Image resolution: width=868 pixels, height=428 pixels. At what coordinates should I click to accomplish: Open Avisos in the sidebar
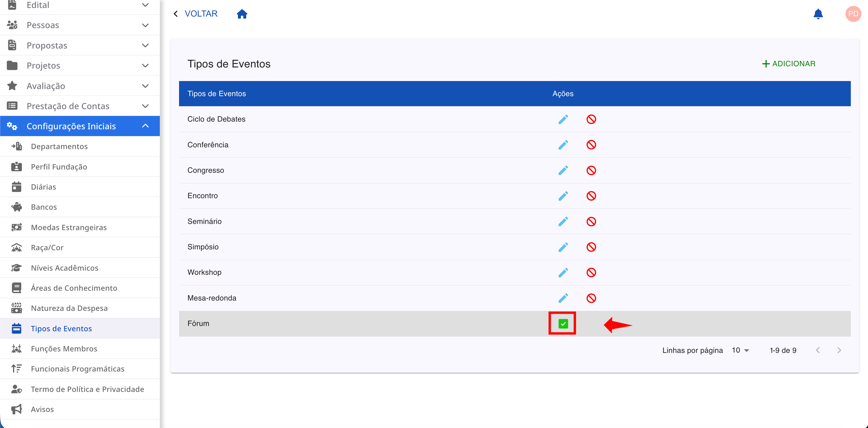pos(80,409)
